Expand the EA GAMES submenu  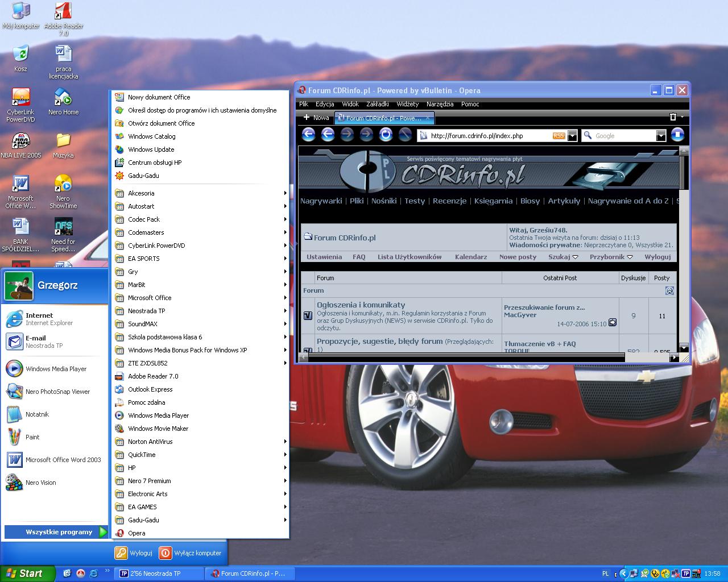(200, 507)
